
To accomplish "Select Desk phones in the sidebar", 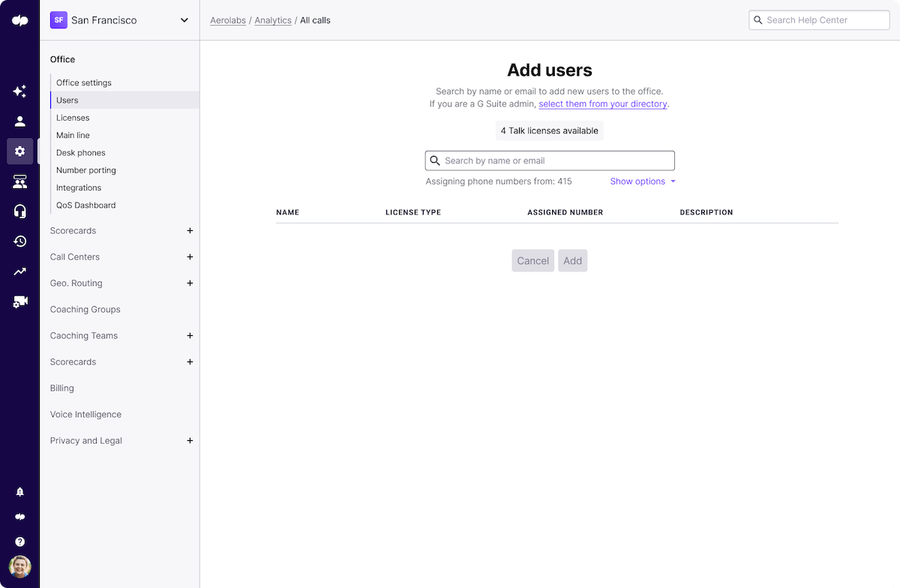I will pyautogui.click(x=80, y=152).
